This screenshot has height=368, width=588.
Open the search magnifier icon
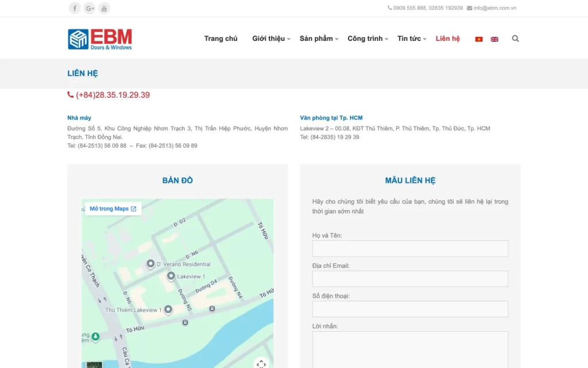[515, 39]
